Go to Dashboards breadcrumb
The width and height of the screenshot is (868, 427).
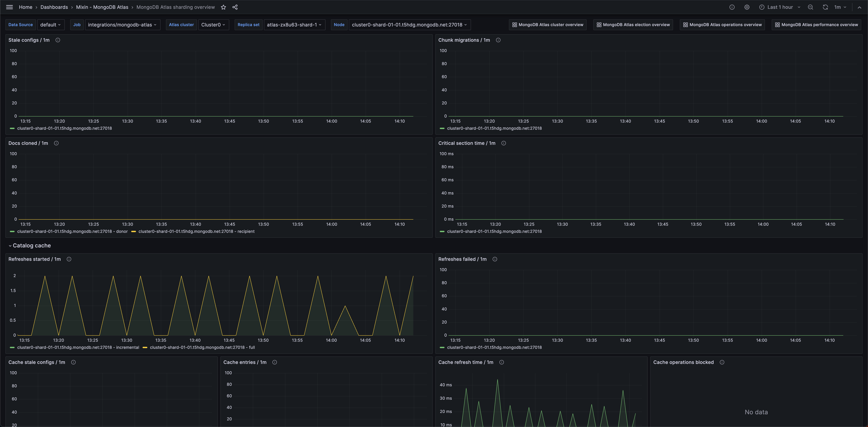[54, 7]
